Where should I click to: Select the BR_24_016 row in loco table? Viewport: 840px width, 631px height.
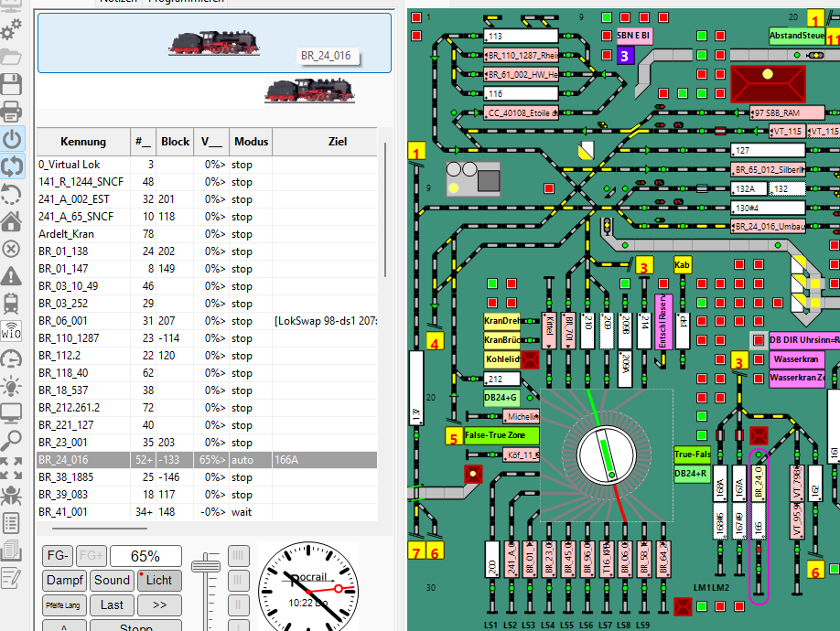[207, 460]
